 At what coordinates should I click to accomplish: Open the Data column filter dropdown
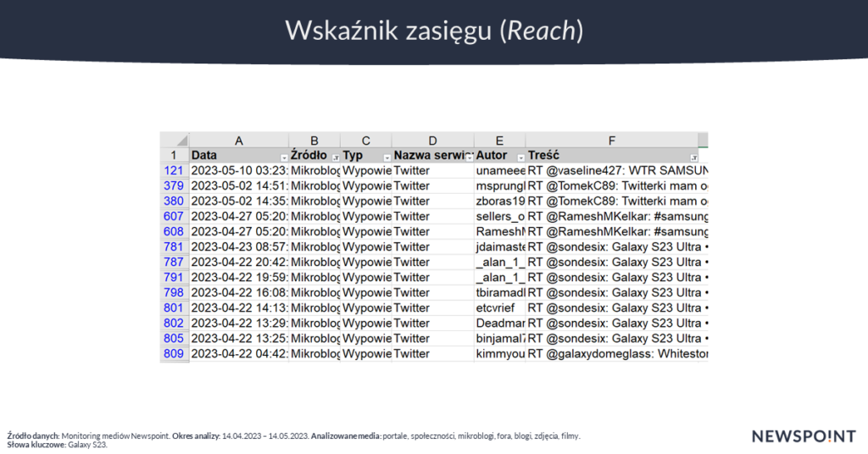284,158
